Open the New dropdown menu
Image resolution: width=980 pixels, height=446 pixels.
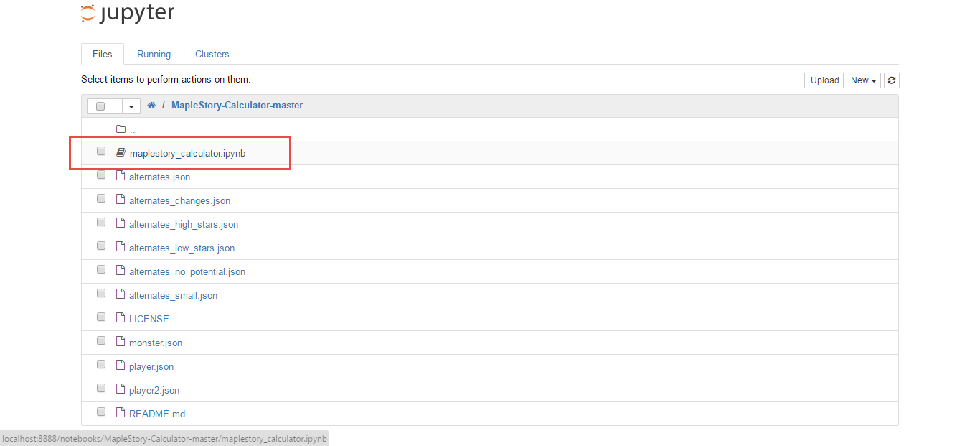pos(864,80)
